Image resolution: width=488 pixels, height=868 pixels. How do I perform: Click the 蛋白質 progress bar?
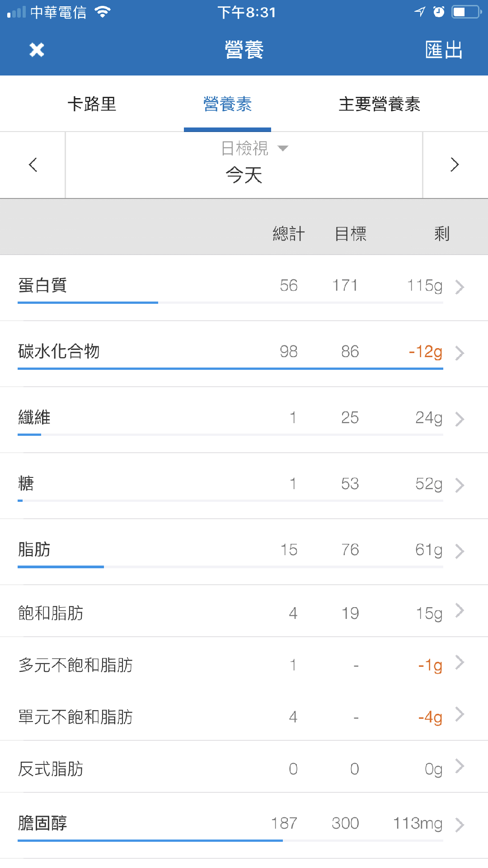[x=230, y=302]
